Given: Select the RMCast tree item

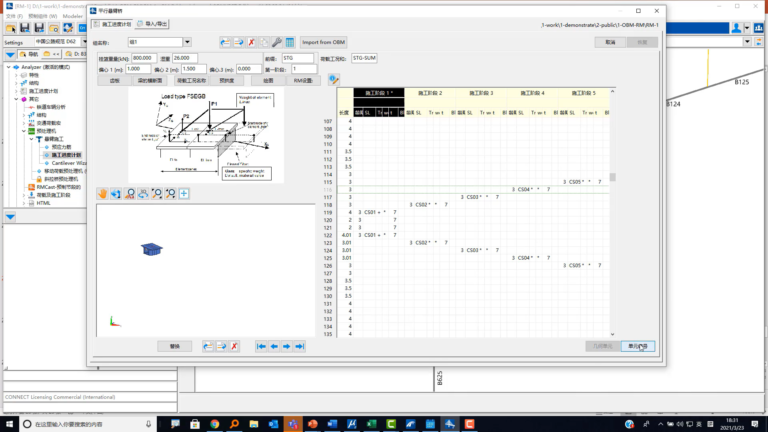Looking at the screenshot, I should [x=58, y=187].
